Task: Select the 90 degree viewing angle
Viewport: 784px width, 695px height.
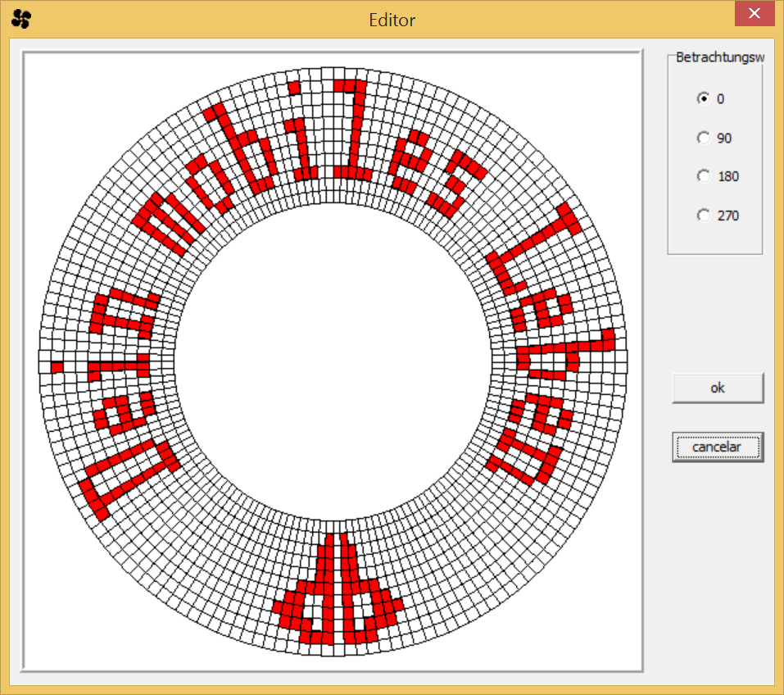Action: point(704,138)
